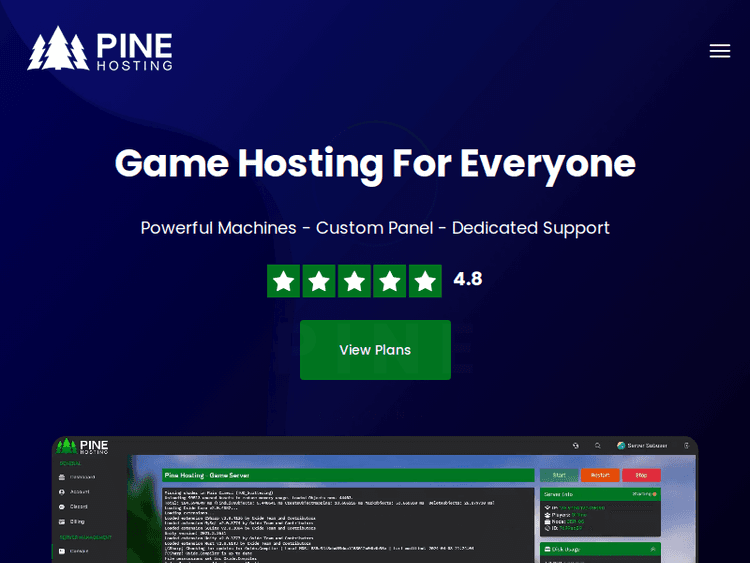Click "Pine Hosting - Game Server" title bar
Viewport: 750px width, 563px height.
point(348,475)
